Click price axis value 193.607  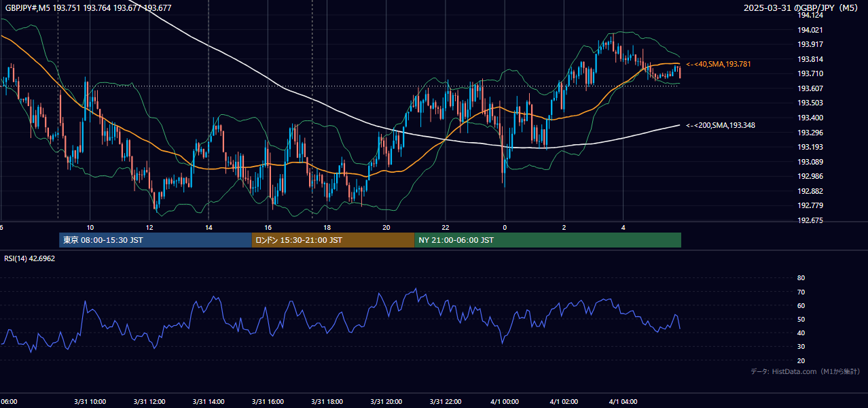tap(811, 88)
